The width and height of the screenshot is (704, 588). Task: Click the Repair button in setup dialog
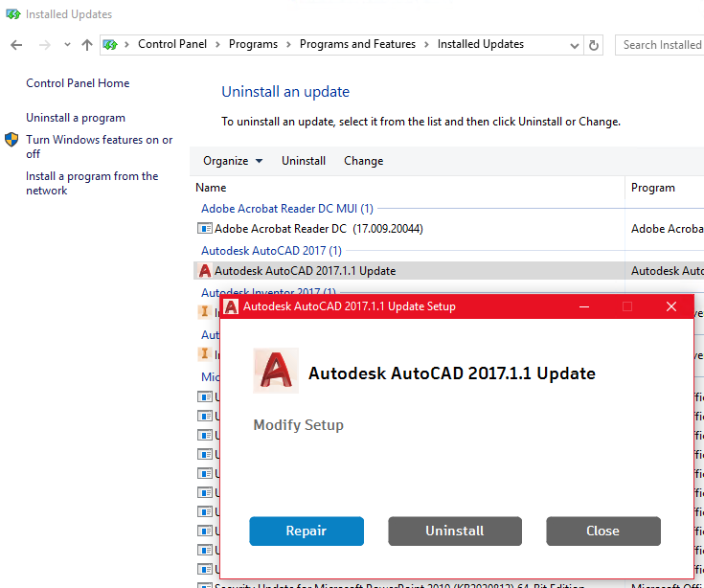pyautogui.click(x=307, y=531)
